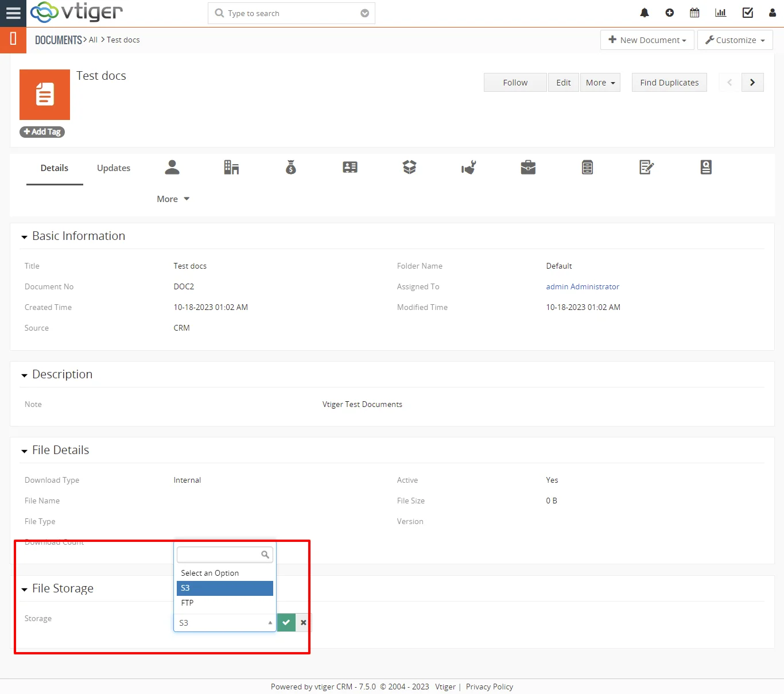The height and width of the screenshot is (694, 784).
Task: Cancel storage edit with X icon
Action: pos(304,622)
